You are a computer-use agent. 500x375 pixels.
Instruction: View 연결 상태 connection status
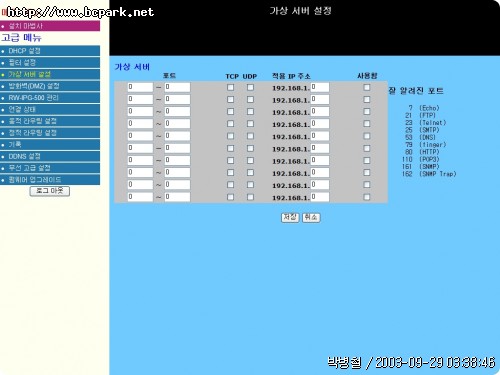(50, 109)
